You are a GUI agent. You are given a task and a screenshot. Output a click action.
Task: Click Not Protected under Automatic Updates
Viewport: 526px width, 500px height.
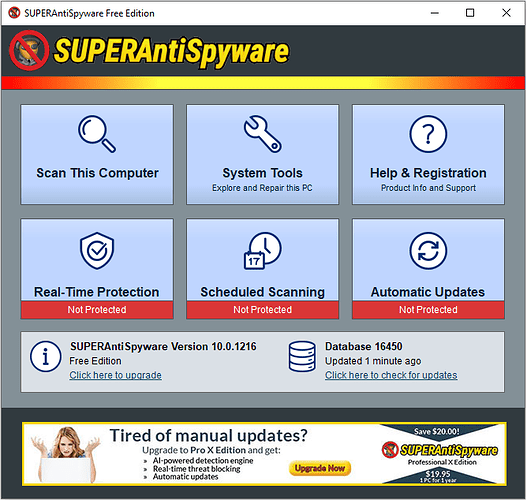428,309
